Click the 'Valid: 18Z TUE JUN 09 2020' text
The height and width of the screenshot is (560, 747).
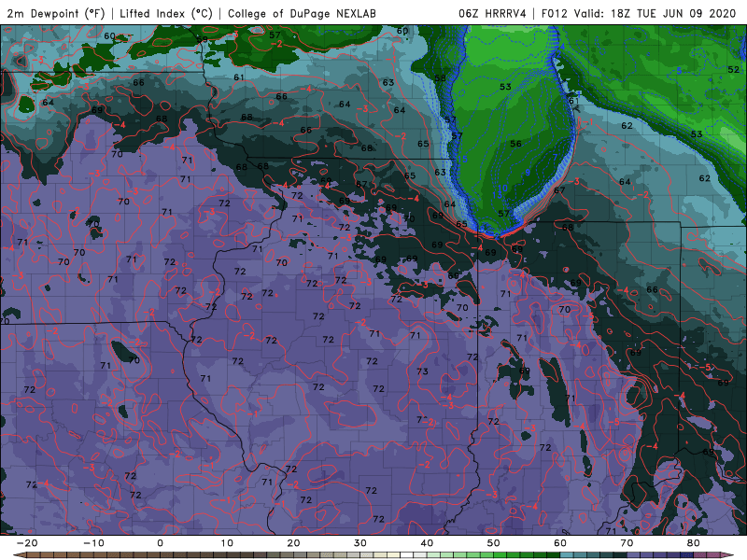655,13
